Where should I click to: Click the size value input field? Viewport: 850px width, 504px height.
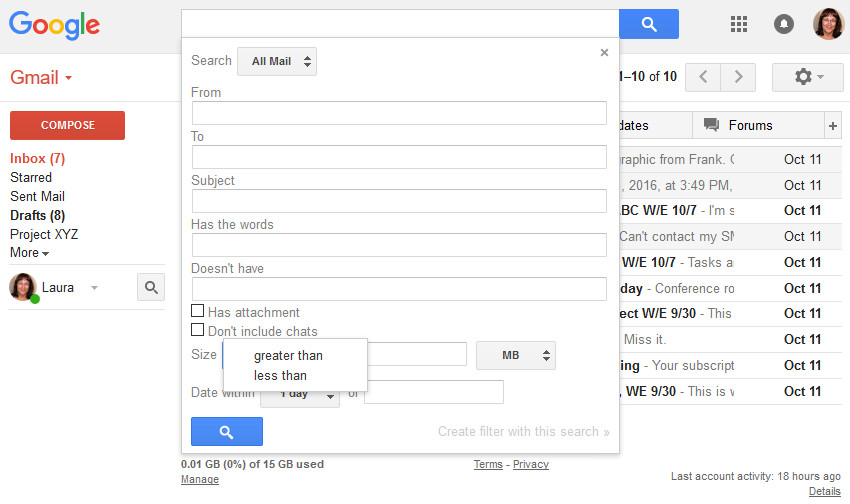(x=417, y=354)
